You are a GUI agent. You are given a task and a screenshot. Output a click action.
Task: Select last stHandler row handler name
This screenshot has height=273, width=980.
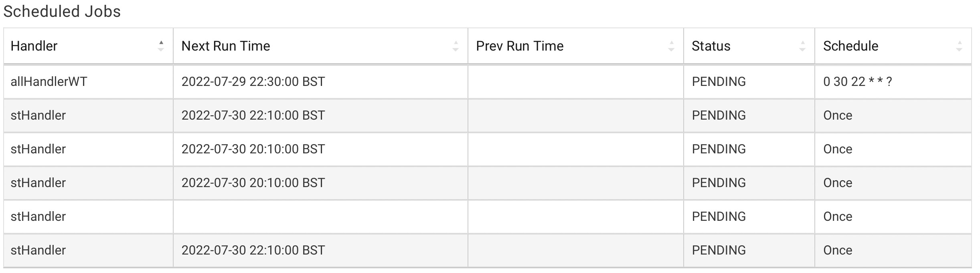point(38,250)
